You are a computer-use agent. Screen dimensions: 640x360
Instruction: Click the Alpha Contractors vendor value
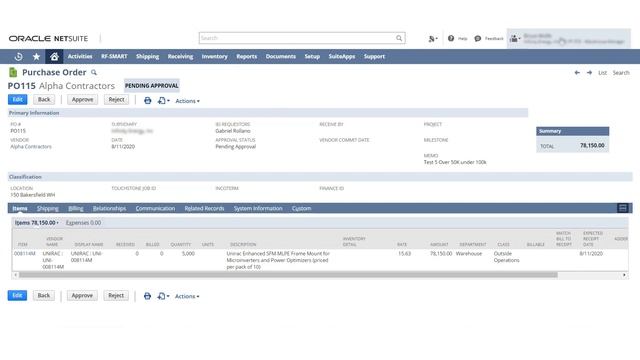pos(31,147)
